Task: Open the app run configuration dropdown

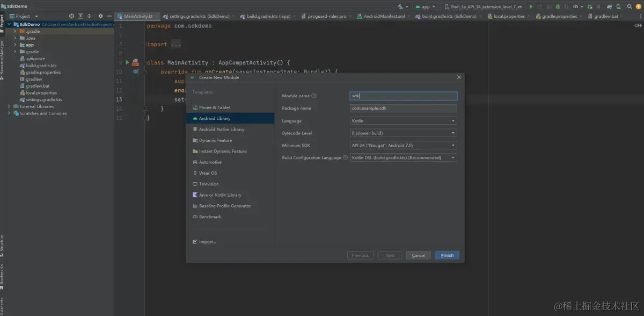Action: (425, 6)
